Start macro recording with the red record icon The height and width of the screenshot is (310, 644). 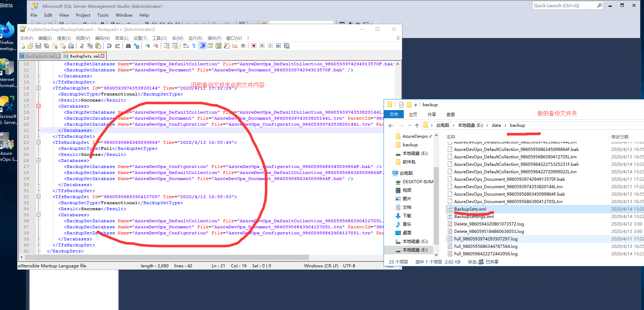pos(254,46)
